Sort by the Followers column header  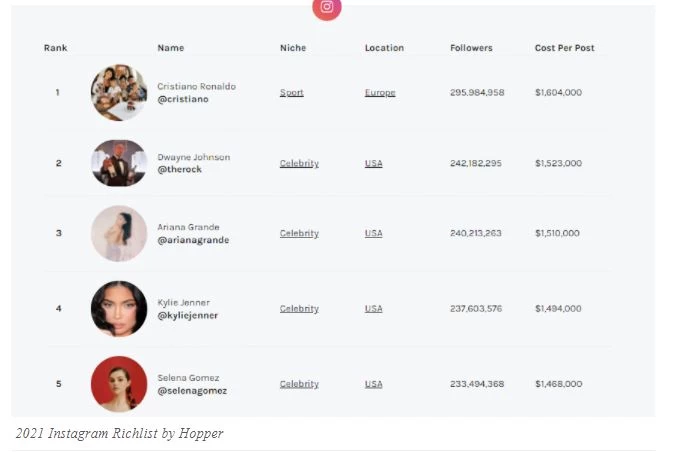(x=471, y=48)
